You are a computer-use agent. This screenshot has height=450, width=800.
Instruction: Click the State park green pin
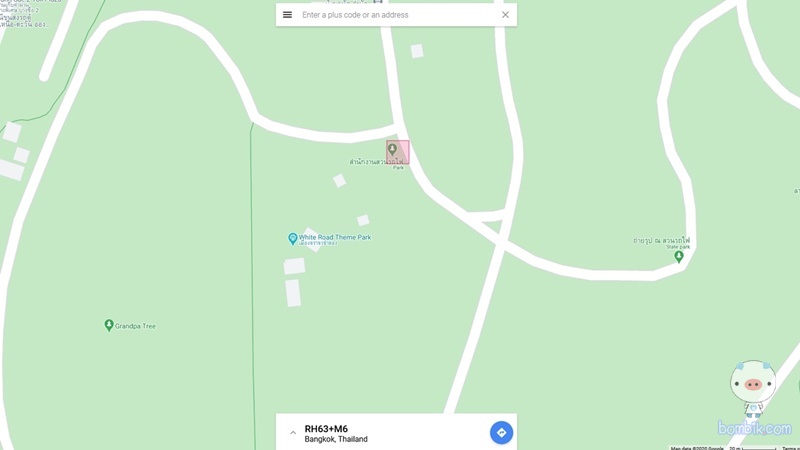pos(679,256)
